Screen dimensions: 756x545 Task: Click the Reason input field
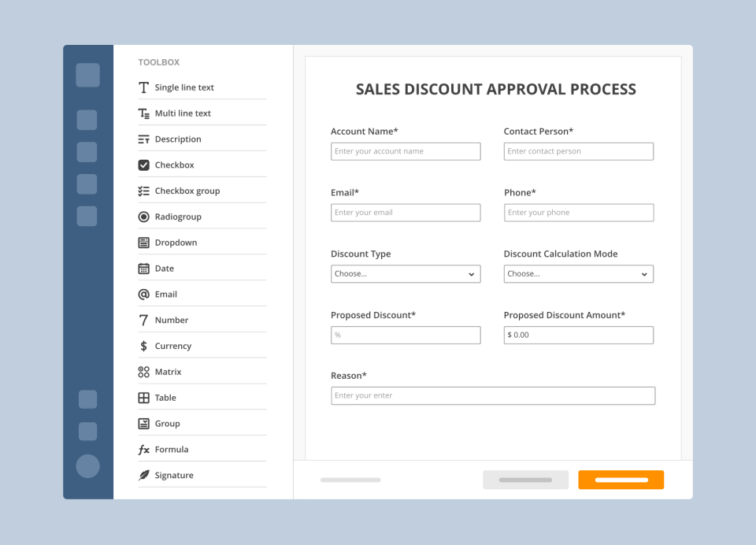[x=493, y=396]
